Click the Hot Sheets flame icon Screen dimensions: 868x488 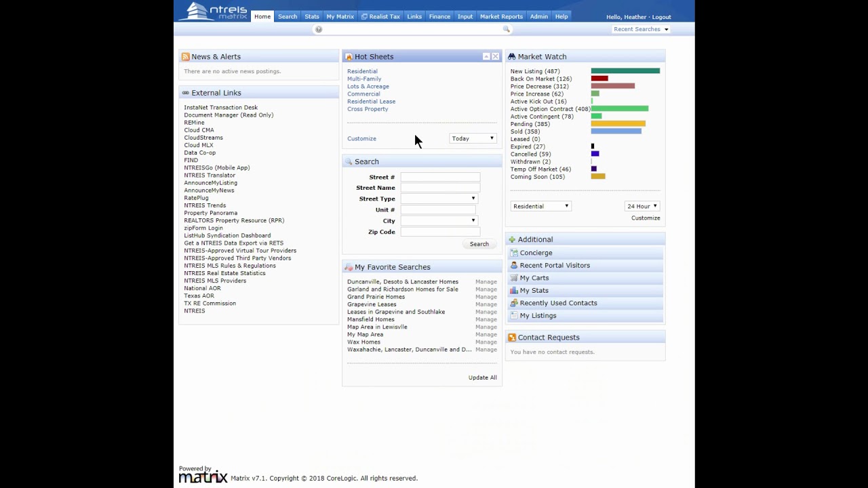349,57
